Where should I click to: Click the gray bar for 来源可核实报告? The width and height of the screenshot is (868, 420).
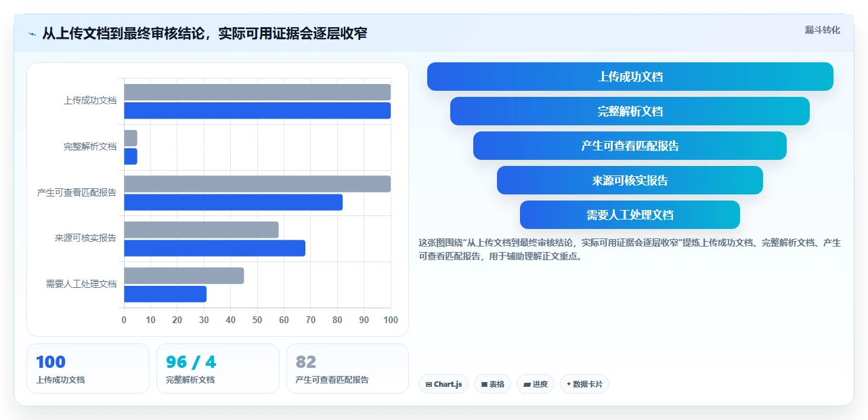click(201, 230)
